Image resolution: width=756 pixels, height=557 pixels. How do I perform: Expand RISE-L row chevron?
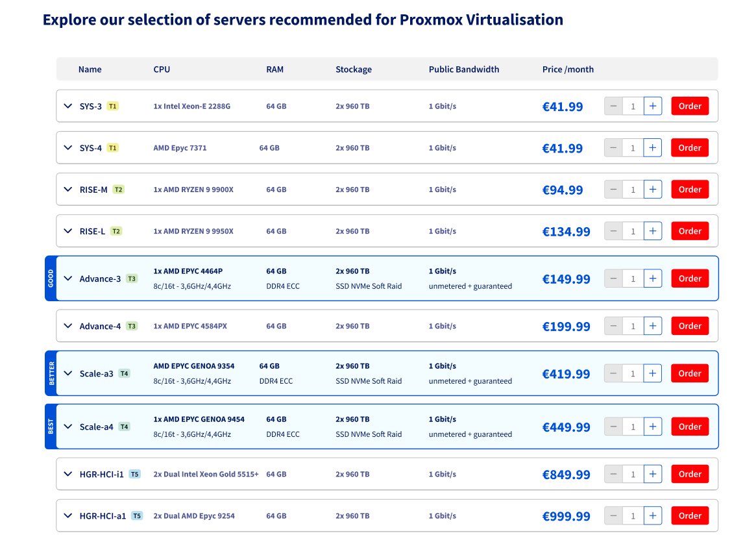[68, 231]
